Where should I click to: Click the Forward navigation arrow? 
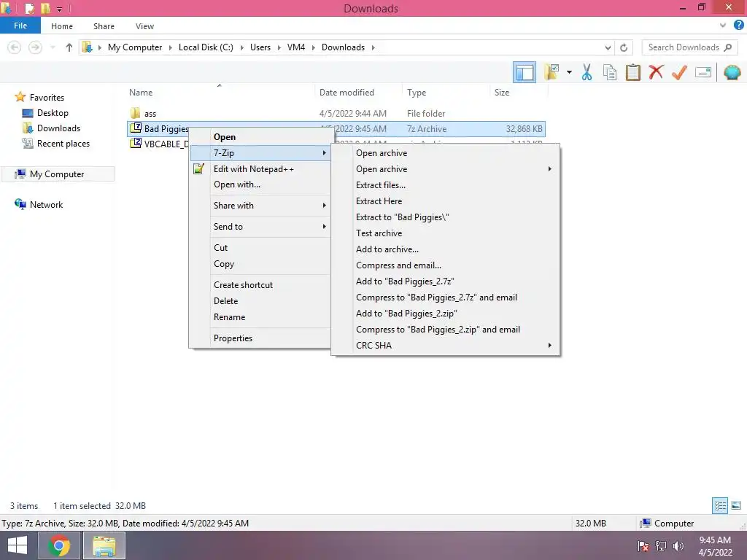(x=35, y=47)
